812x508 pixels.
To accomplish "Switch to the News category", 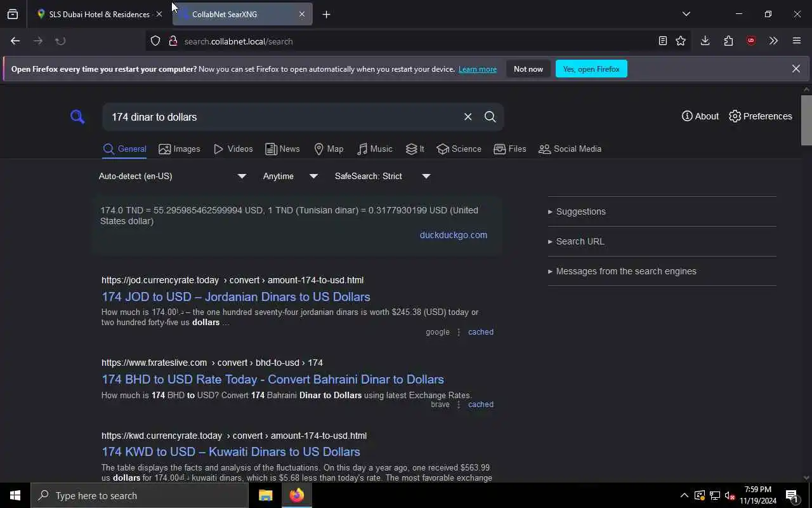I will tap(283, 149).
